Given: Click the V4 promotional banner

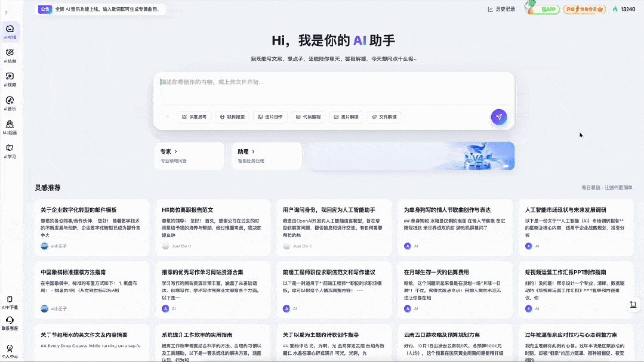Looking at the screenshot, I should coord(411,156).
